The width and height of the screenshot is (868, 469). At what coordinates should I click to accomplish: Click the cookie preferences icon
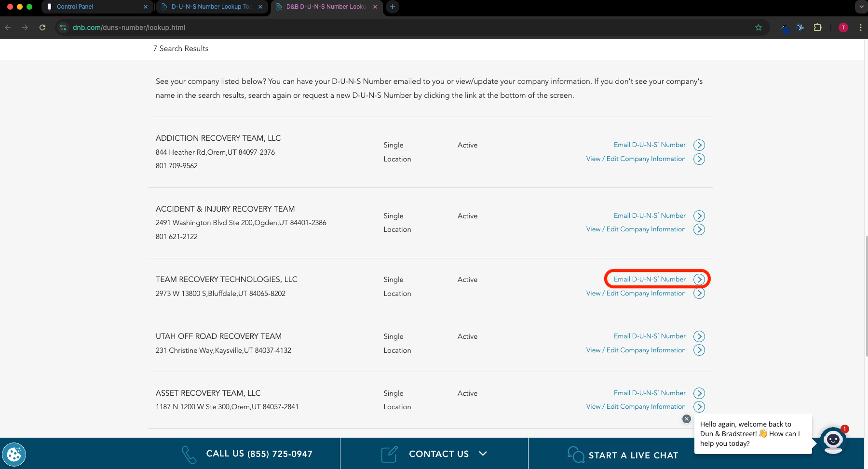pos(14,454)
